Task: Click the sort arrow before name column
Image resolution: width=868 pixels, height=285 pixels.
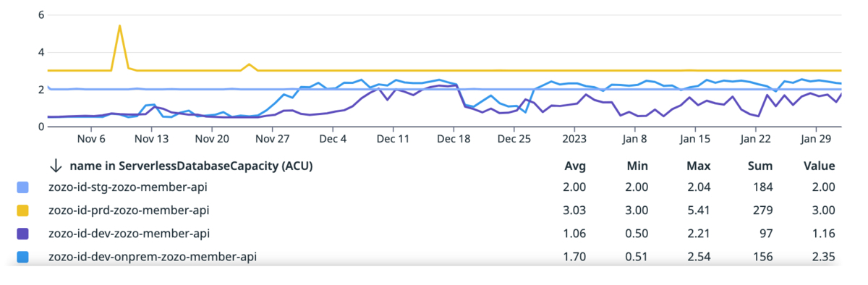Action: (x=55, y=166)
